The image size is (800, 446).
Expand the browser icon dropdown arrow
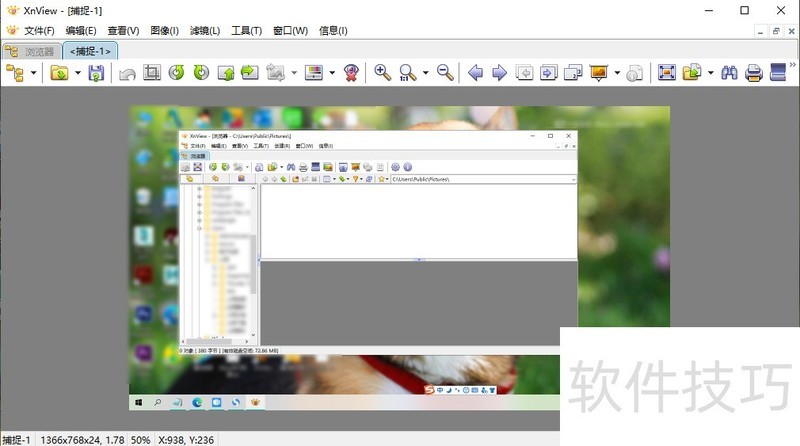(34, 73)
